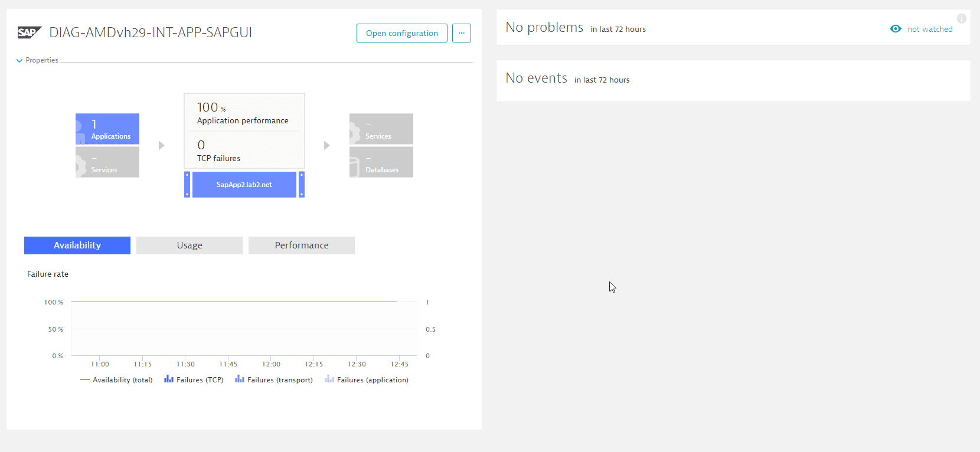Screen dimensions: 980x452
Task: Toggle Failures (transport) legend entry
Action: click(x=274, y=380)
